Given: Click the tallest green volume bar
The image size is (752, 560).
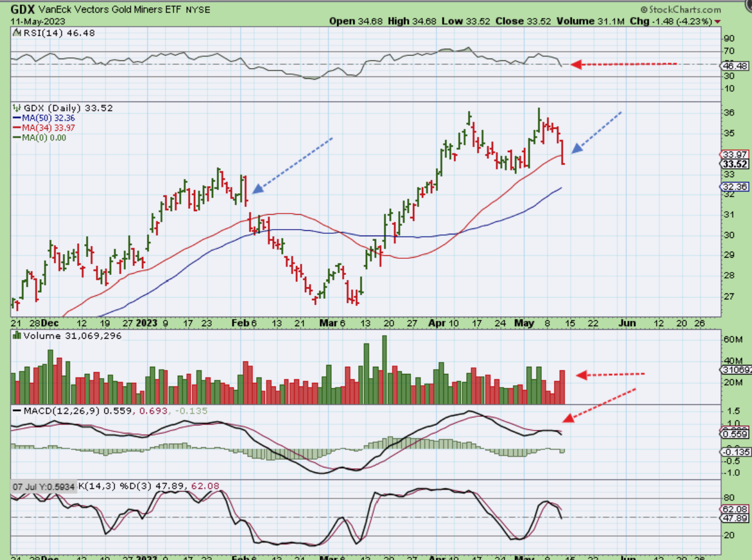Looking at the screenshot, I should pos(384,370).
